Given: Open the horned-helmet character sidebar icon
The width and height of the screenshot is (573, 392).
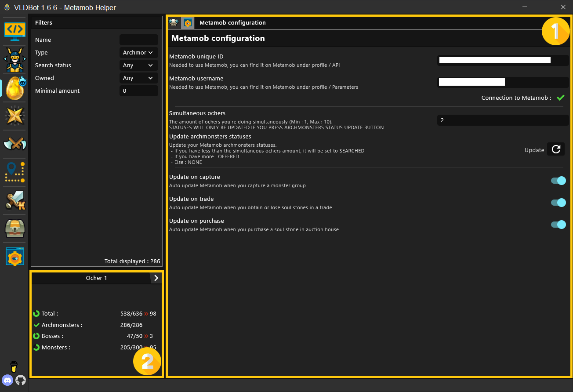Looking at the screenshot, I should tap(15, 60).
